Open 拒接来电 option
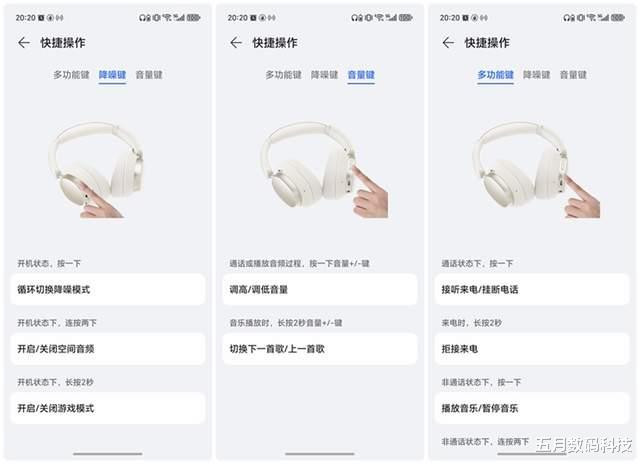 (x=532, y=349)
